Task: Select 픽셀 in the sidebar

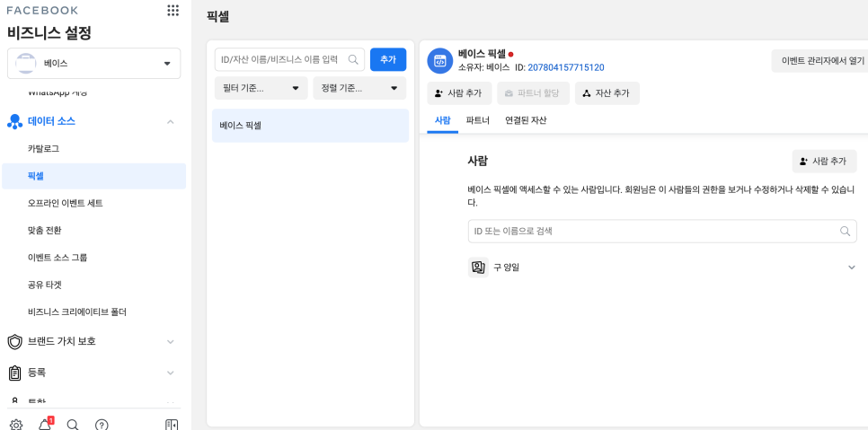Action: pyautogui.click(x=94, y=176)
